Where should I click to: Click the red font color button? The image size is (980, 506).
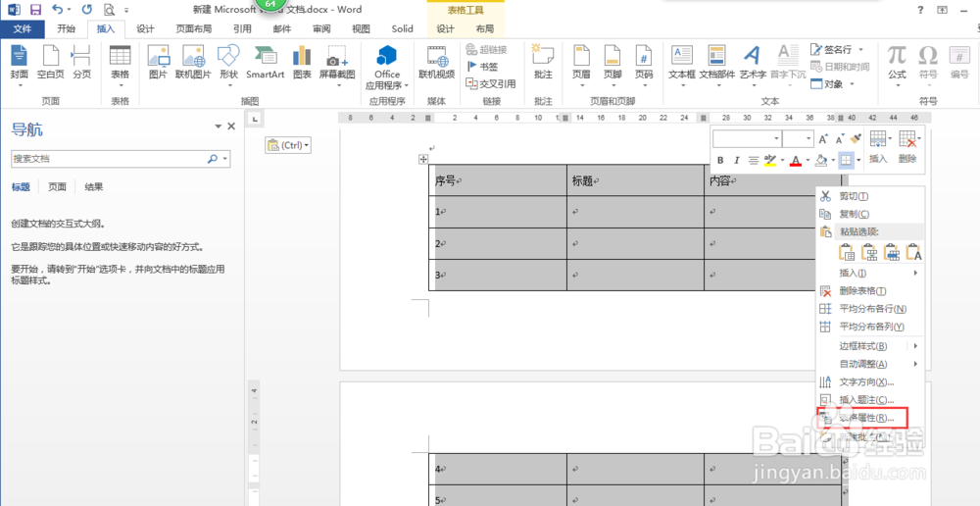point(796,161)
